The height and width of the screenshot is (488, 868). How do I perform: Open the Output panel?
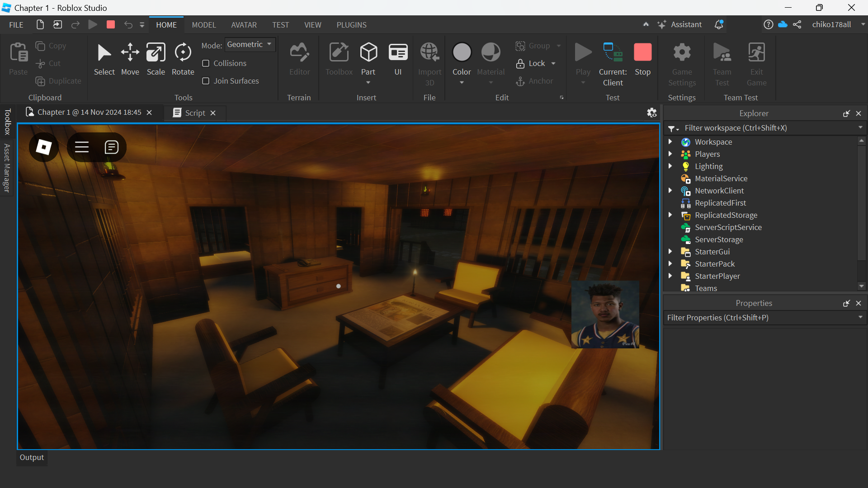(x=32, y=457)
